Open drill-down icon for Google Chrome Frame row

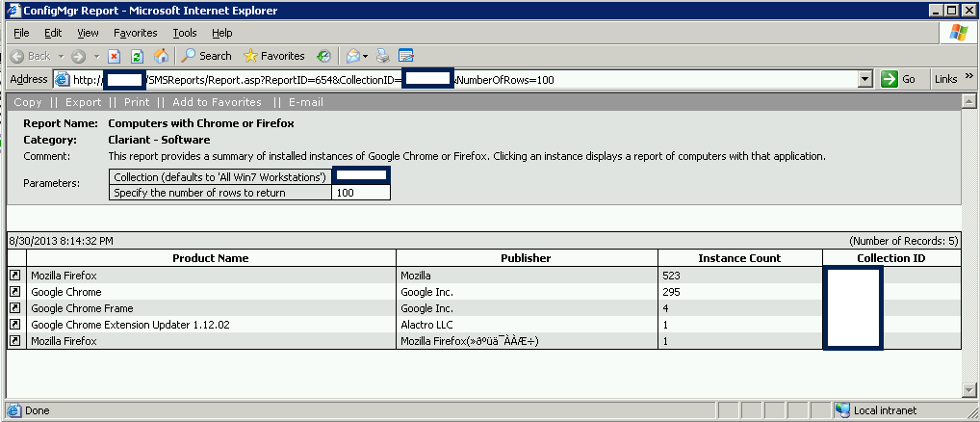[x=16, y=308]
